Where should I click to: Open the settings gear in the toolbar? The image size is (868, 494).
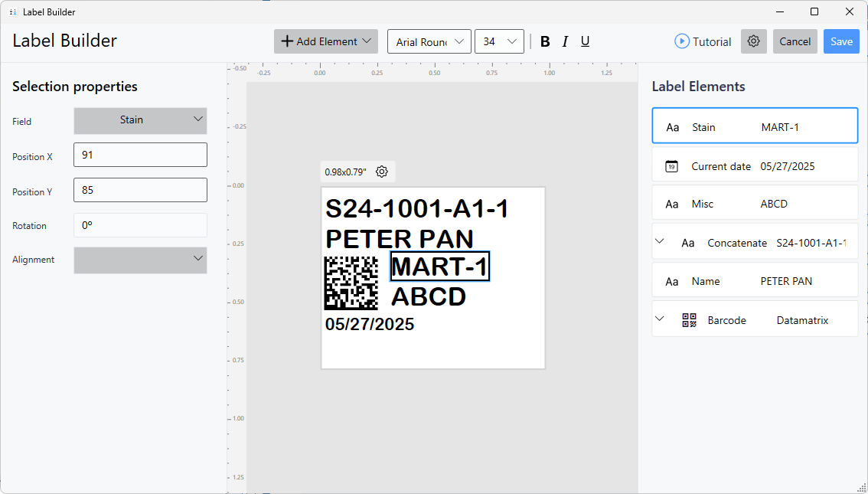(x=753, y=41)
